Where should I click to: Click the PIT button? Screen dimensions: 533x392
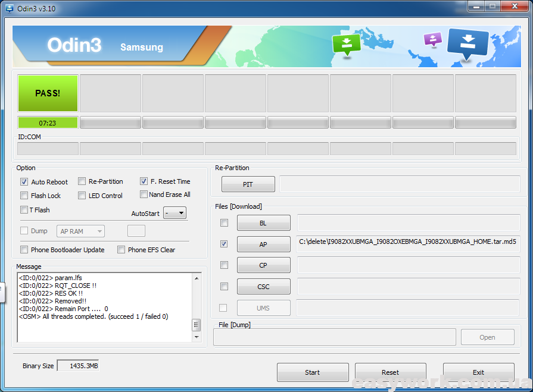[248, 184]
